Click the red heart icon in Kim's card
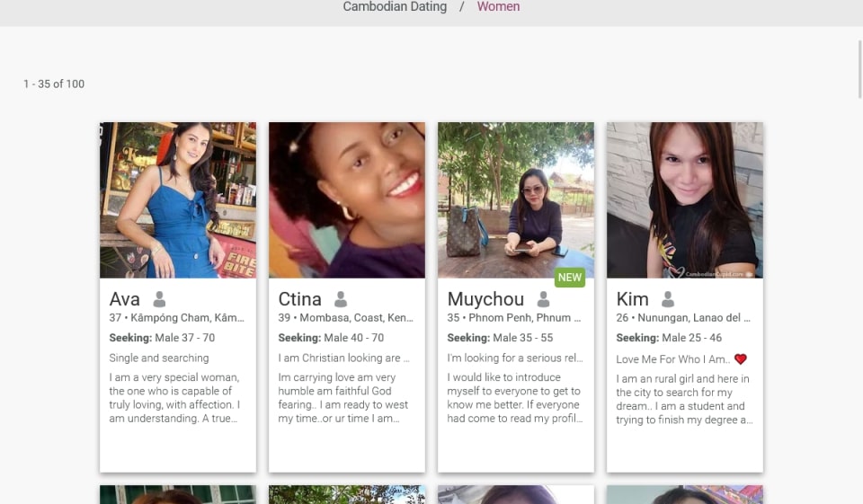Screen dimensions: 863x504 740,359
